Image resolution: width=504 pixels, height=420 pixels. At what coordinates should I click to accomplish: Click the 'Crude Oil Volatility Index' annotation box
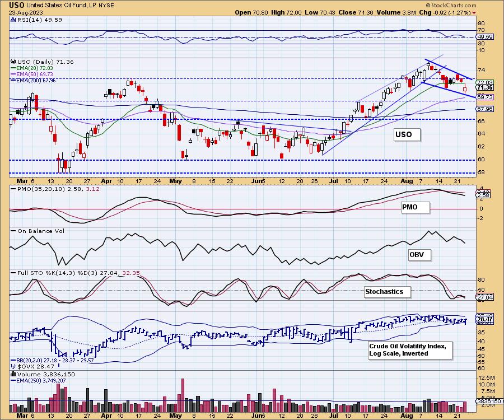[410, 350]
